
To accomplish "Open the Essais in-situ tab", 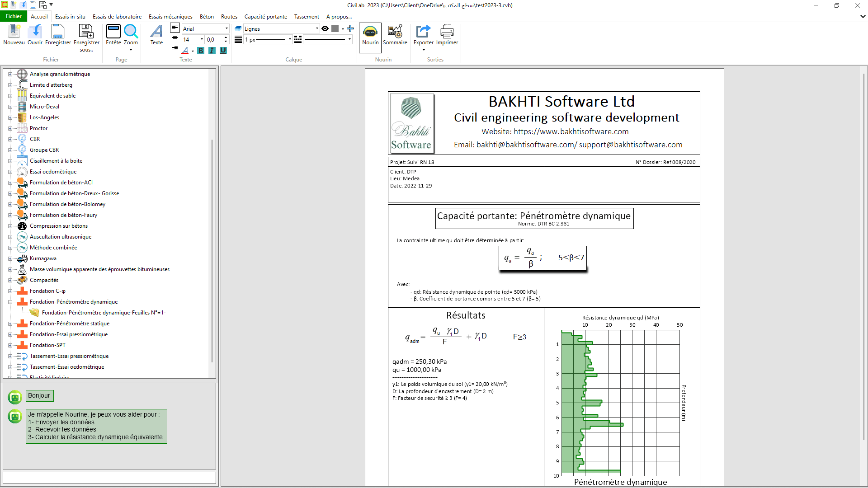I will point(70,17).
